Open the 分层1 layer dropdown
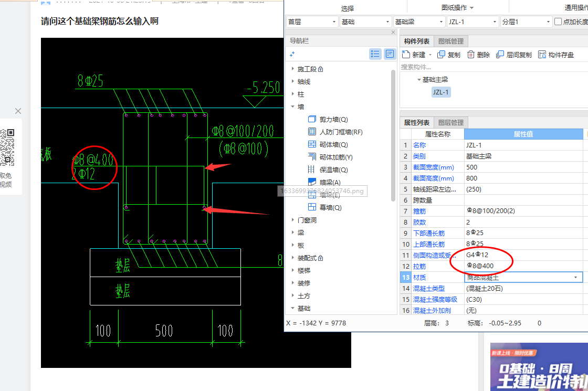The height and width of the screenshot is (391, 588). (526, 22)
